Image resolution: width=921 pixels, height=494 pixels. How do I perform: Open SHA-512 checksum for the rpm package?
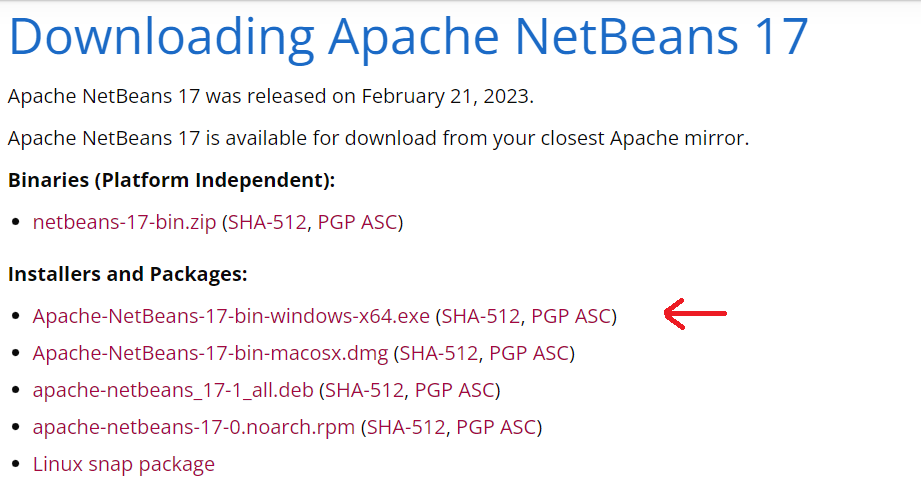coord(407,427)
